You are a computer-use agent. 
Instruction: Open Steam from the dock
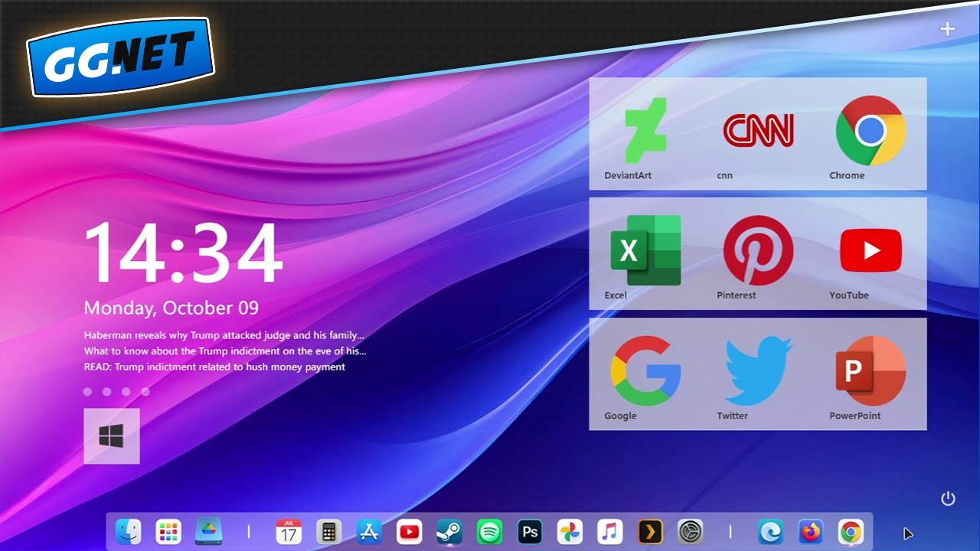click(x=449, y=531)
